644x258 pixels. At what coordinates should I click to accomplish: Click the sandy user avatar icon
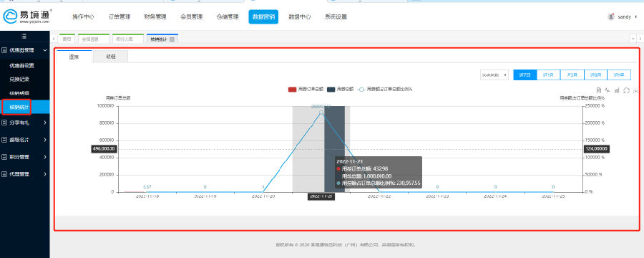pyautogui.click(x=611, y=17)
